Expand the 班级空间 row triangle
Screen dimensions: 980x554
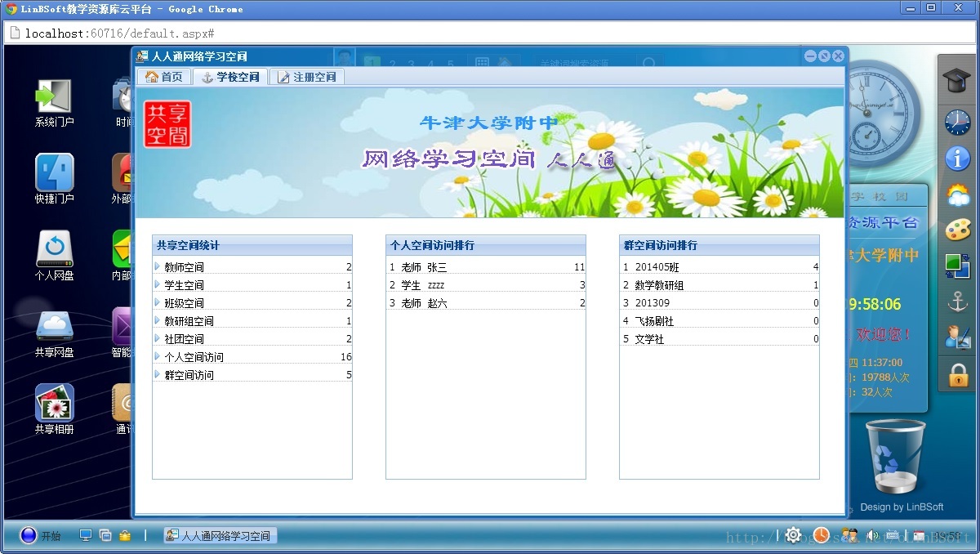coord(157,302)
